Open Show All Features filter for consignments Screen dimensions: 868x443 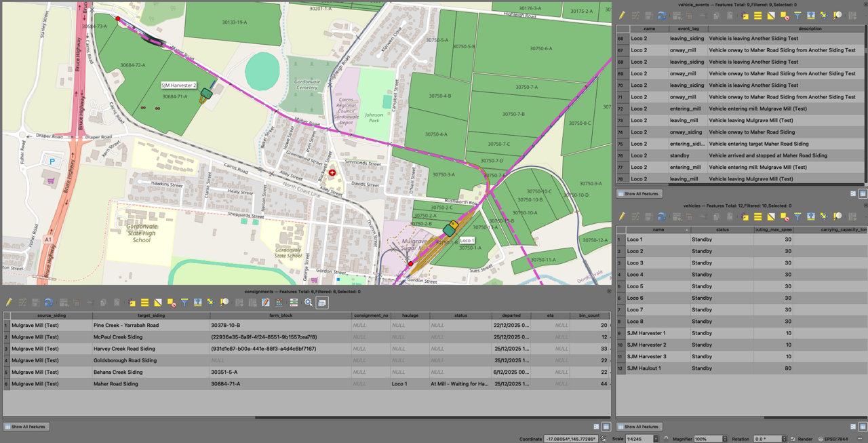tap(27, 427)
